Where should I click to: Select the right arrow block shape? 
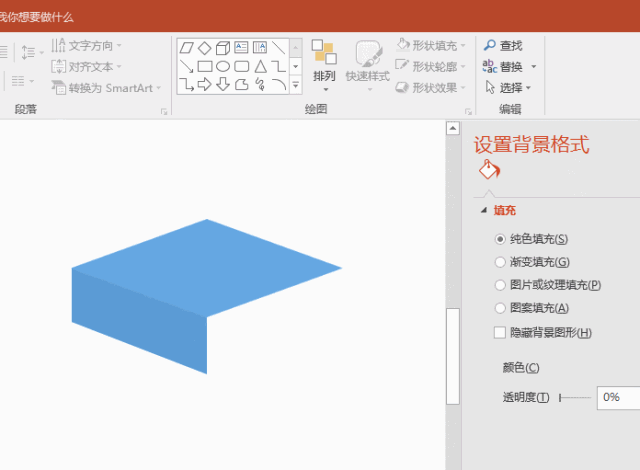click(x=204, y=84)
